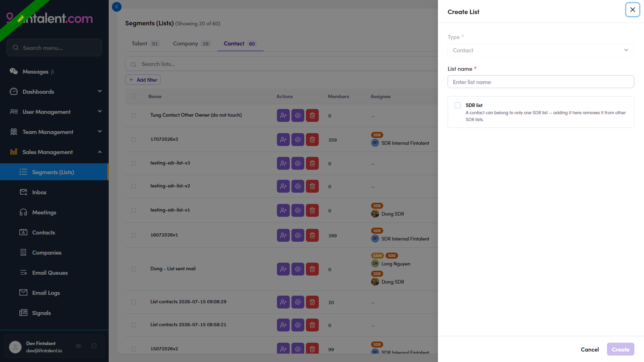Open the Dong - List sent mail name
Image resolution: width=644 pixels, height=362 pixels.
tap(173, 269)
